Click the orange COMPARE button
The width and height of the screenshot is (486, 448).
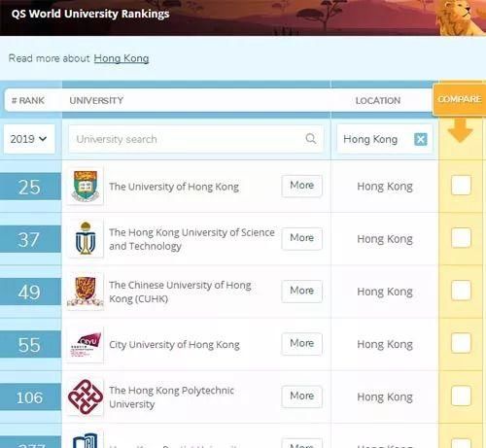pyautogui.click(x=460, y=99)
